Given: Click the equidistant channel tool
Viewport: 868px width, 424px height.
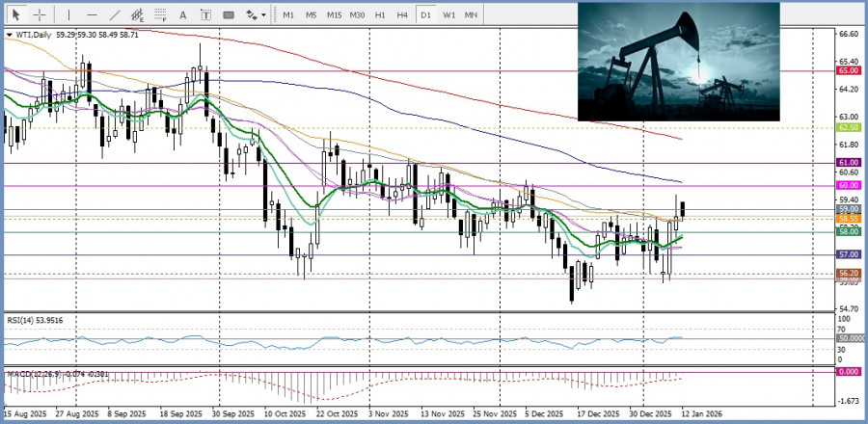Looking at the screenshot, I should pyautogui.click(x=138, y=14).
